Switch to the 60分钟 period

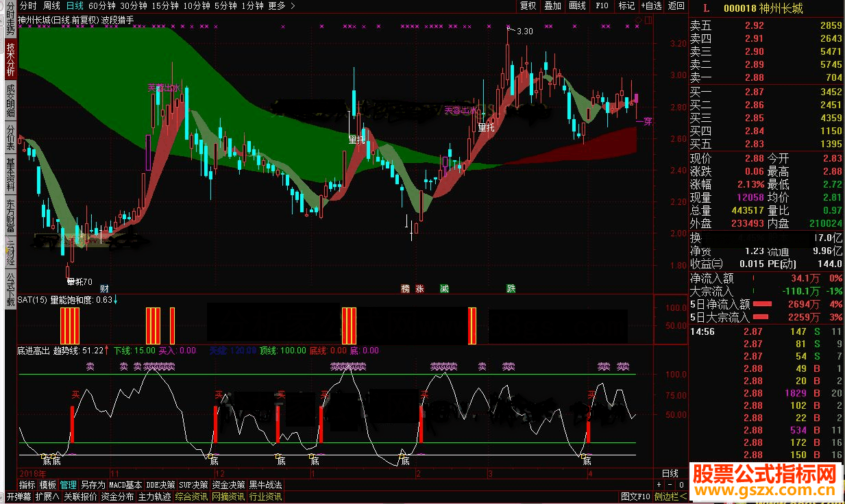pos(101,5)
